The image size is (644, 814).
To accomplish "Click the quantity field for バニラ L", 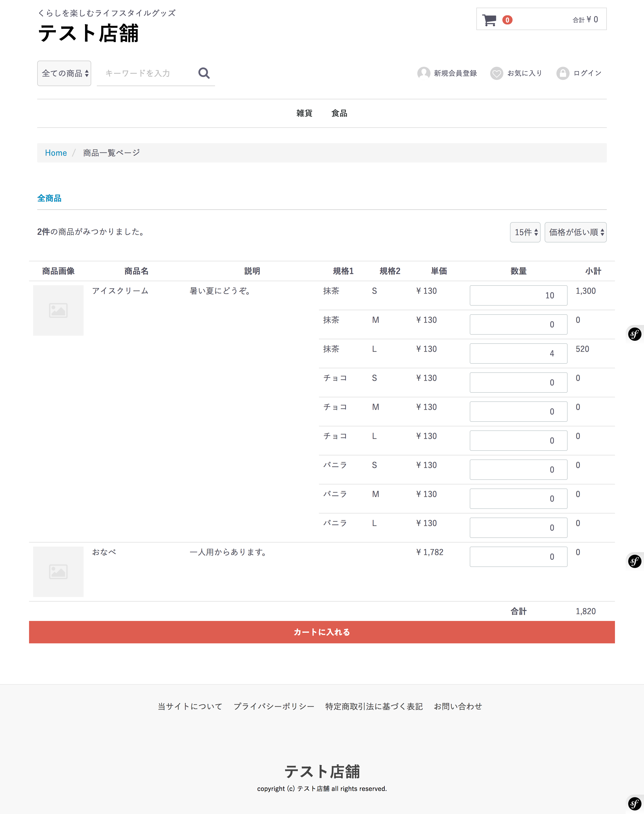I will pos(518,527).
